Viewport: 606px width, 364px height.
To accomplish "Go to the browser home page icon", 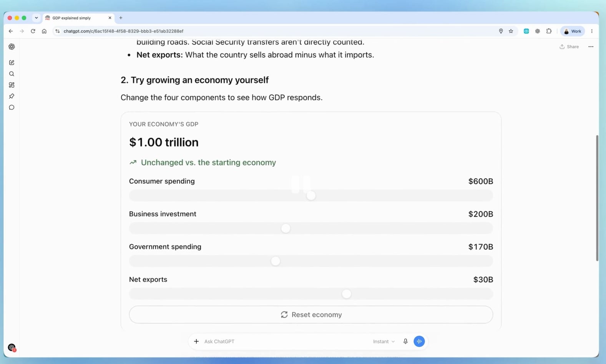I will coord(44,31).
